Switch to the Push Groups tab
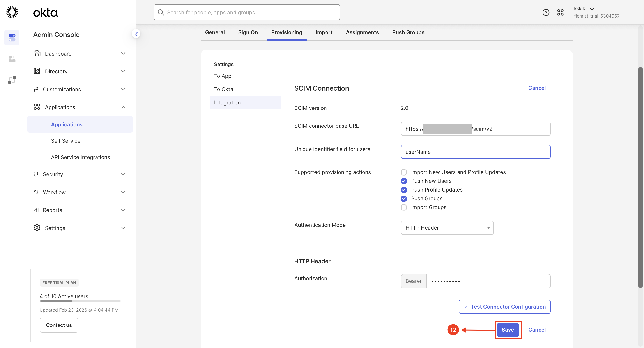The image size is (644, 348). (x=408, y=32)
